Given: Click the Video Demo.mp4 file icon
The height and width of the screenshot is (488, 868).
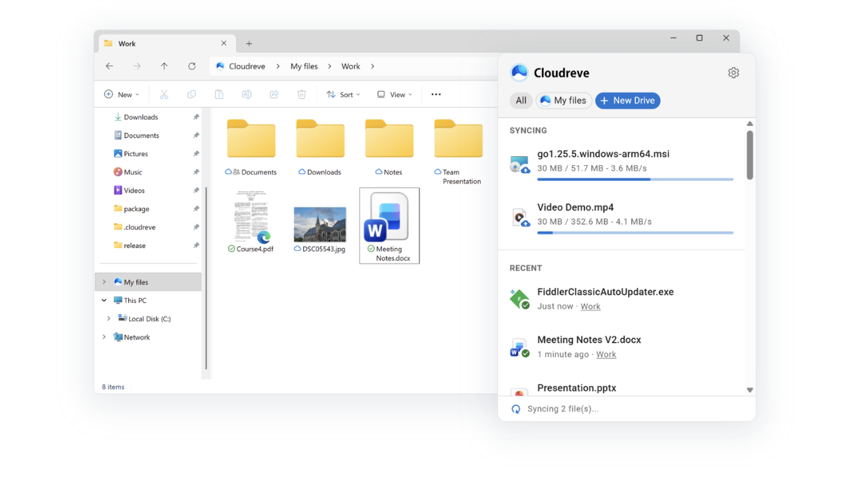Looking at the screenshot, I should click(x=519, y=218).
